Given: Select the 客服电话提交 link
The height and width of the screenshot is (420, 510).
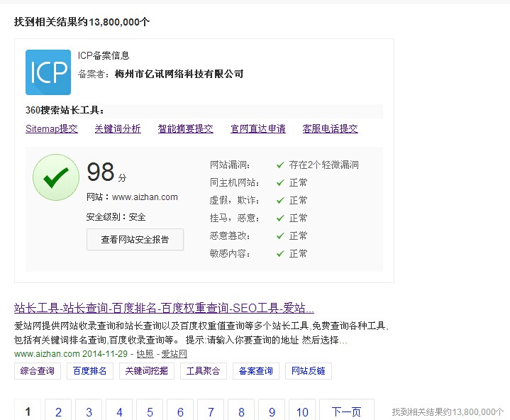Looking at the screenshot, I should pos(330,129).
